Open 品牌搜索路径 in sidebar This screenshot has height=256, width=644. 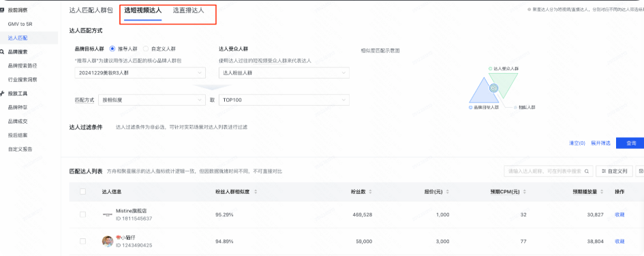pos(22,66)
